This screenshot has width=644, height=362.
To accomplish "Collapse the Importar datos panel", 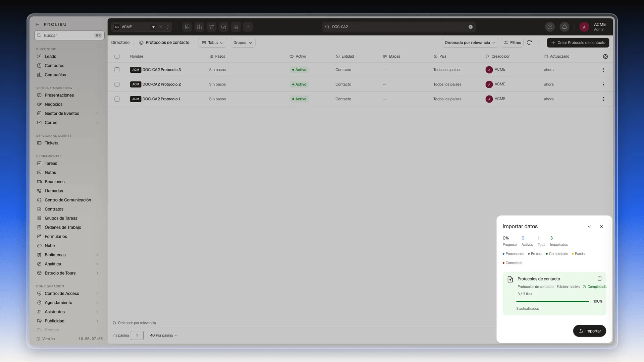I will tap(589, 227).
